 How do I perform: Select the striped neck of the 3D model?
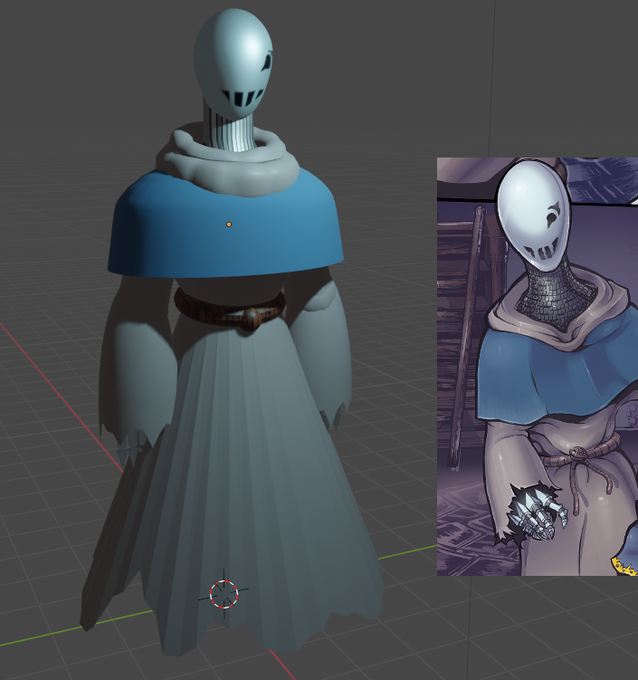(x=229, y=128)
